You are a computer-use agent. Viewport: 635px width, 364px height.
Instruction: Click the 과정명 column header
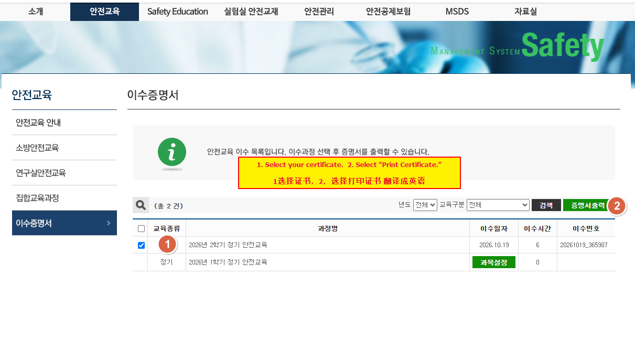tap(328, 228)
